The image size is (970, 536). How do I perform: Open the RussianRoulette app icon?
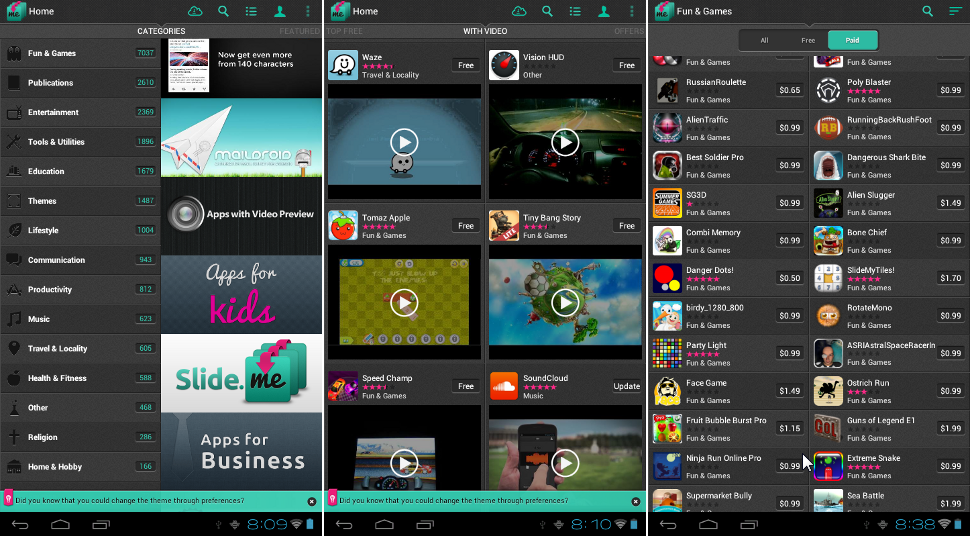click(667, 90)
